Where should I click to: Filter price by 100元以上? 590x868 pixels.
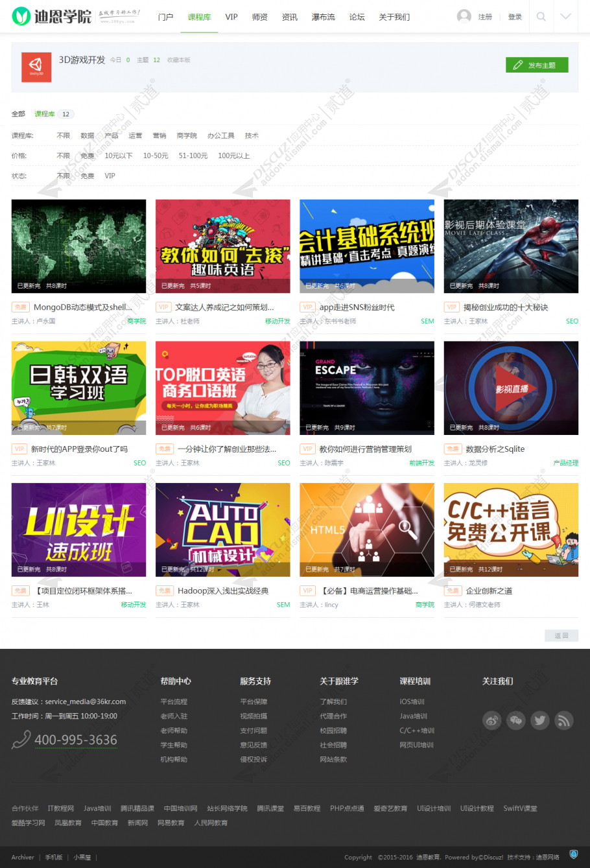point(234,156)
